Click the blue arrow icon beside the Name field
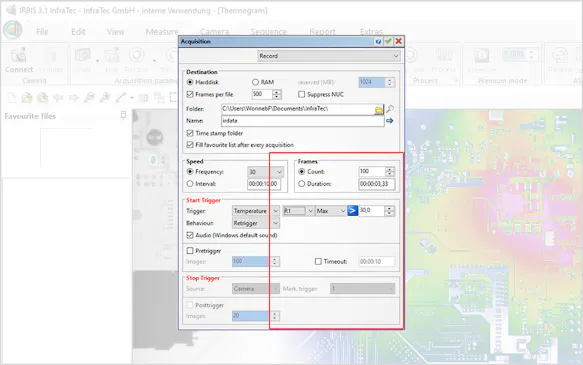 pyautogui.click(x=390, y=121)
